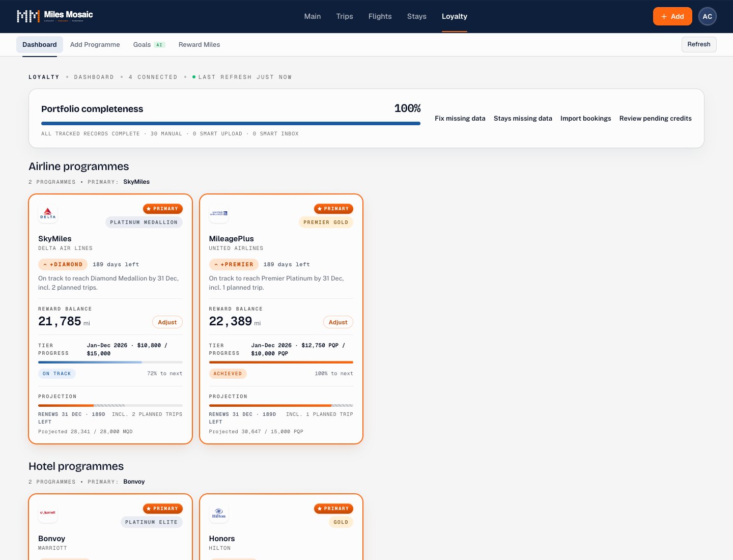The width and height of the screenshot is (733, 560).
Task: Click the Delta airline logo icon
Action: (48, 214)
